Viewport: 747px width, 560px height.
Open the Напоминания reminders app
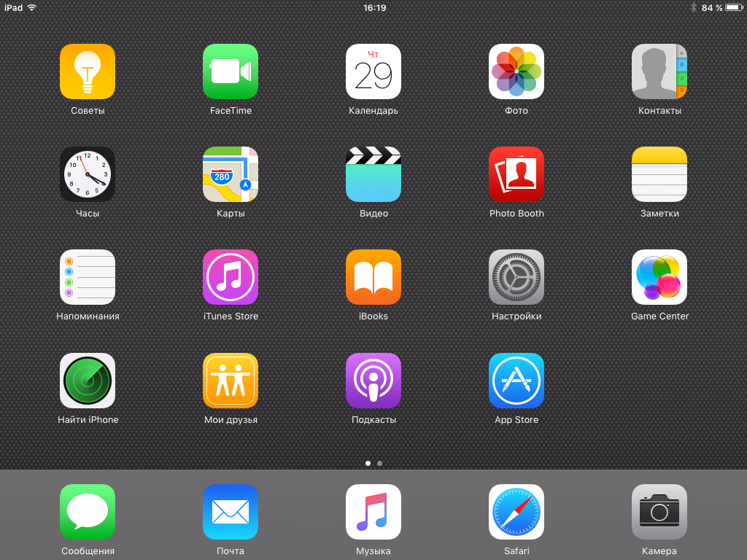[88, 277]
